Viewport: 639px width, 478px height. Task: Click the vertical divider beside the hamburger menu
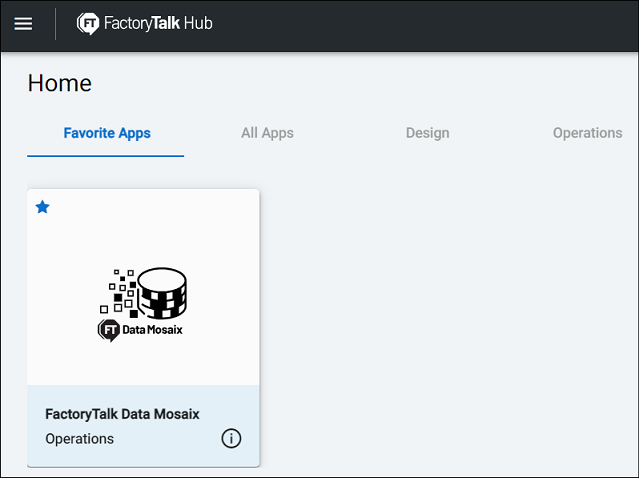tap(55, 24)
